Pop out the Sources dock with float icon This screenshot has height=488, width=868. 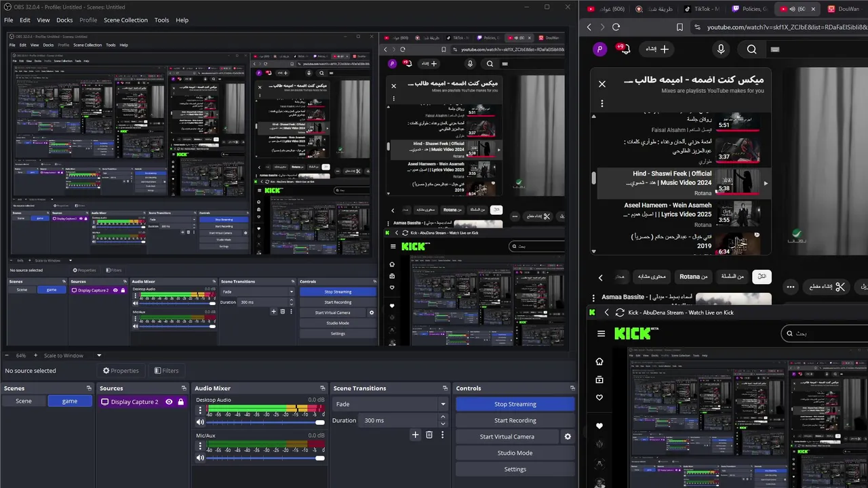pos(184,388)
